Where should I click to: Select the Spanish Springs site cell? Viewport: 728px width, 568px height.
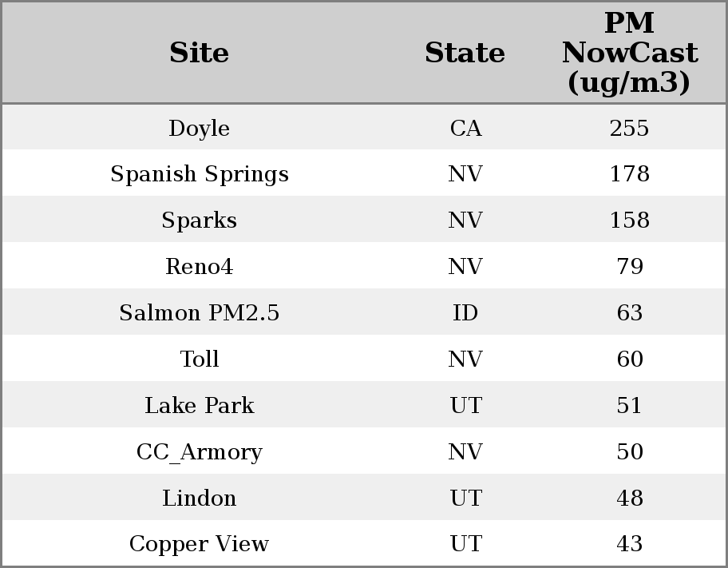point(199,174)
